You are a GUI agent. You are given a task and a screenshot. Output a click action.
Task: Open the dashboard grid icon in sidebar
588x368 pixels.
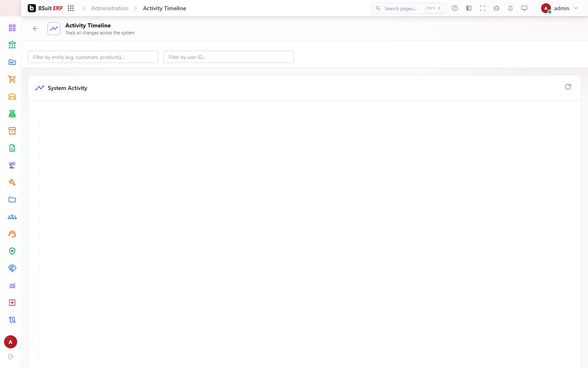point(12,28)
